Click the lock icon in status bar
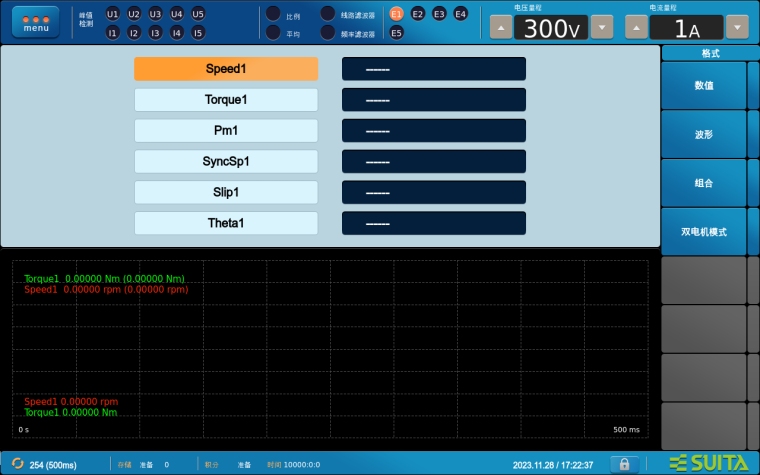 tap(624, 464)
